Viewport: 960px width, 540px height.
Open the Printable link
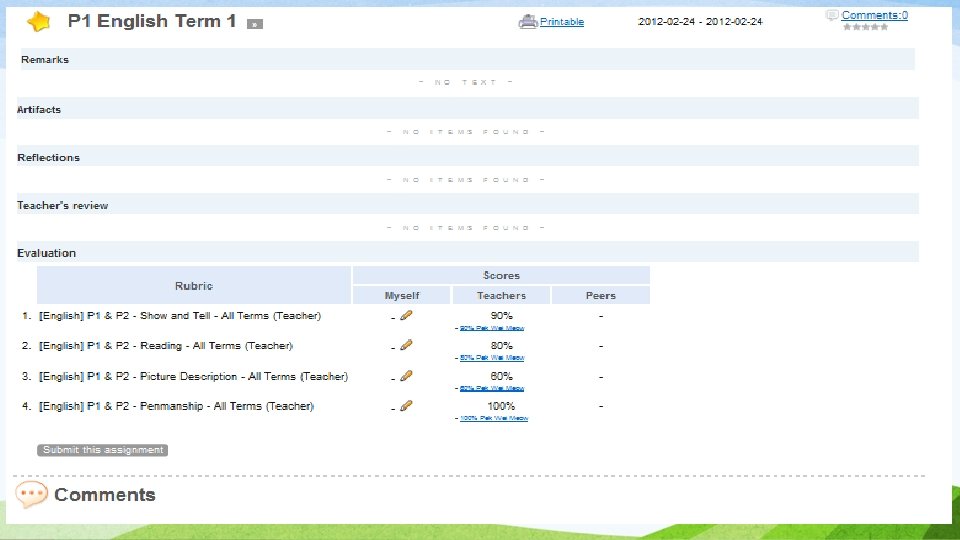[561, 22]
